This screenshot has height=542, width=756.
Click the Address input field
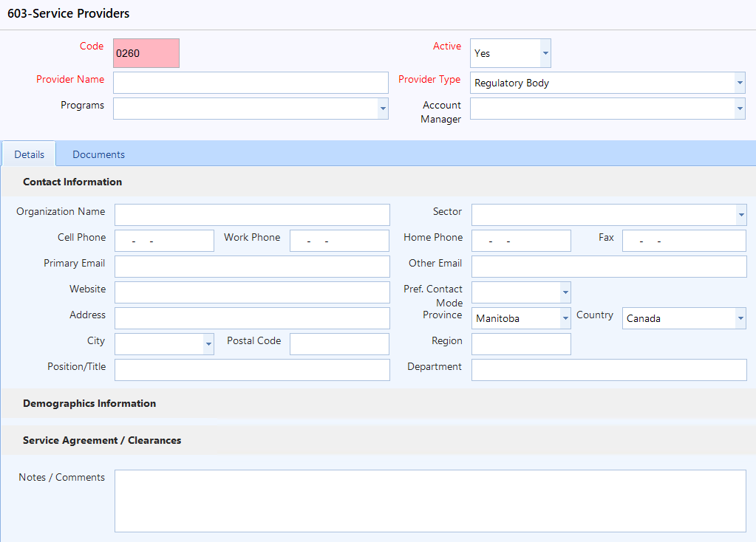tap(252, 318)
